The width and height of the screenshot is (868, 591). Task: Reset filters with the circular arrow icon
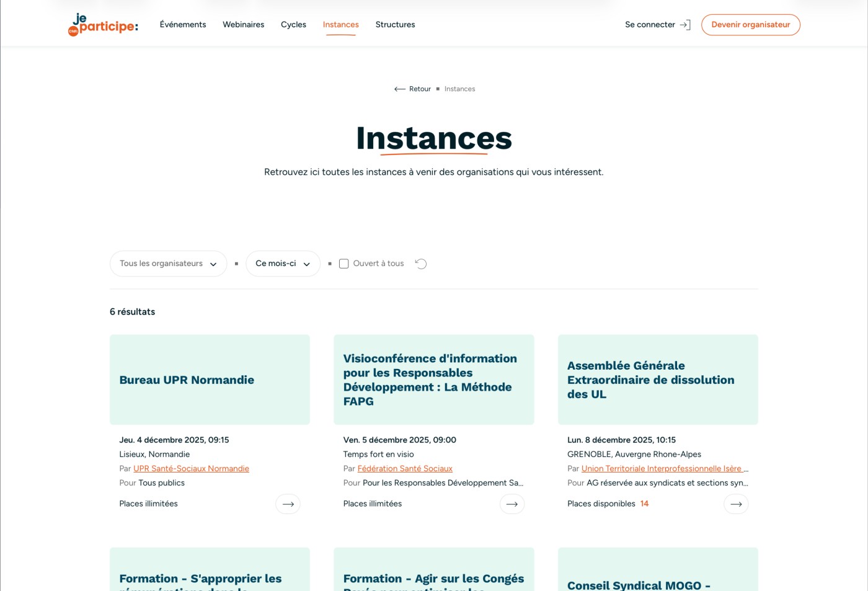(421, 264)
